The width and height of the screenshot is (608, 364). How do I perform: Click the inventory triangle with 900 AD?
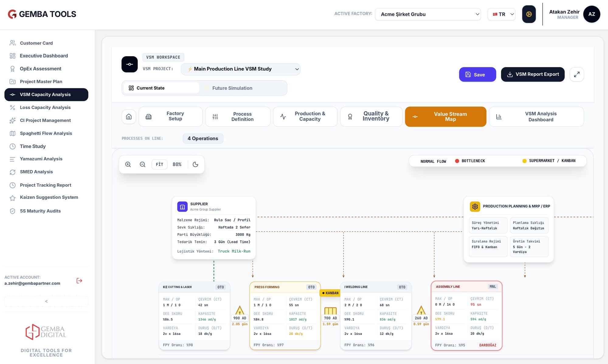(x=240, y=310)
